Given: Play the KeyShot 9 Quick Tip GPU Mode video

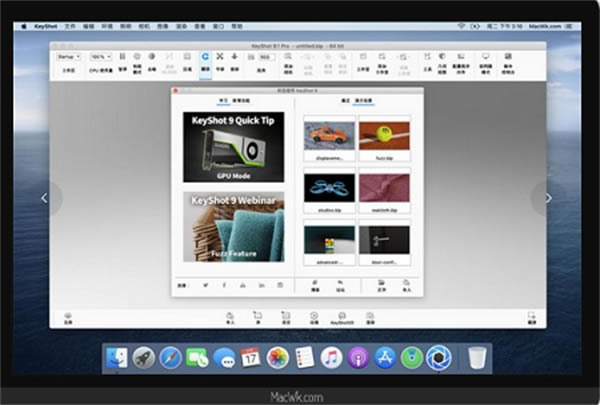Looking at the screenshot, I should [x=233, y=147].
